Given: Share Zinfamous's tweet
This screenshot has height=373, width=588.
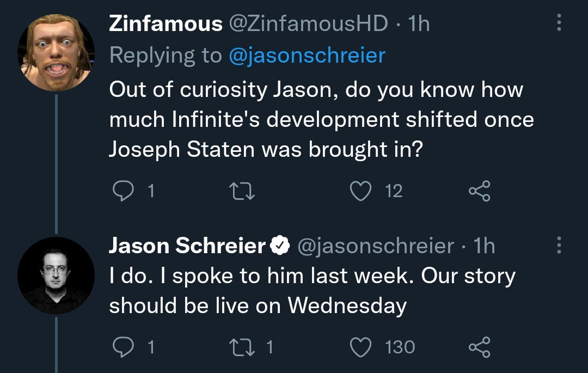Looking at the screenshot, I should [x=480, y=191].
